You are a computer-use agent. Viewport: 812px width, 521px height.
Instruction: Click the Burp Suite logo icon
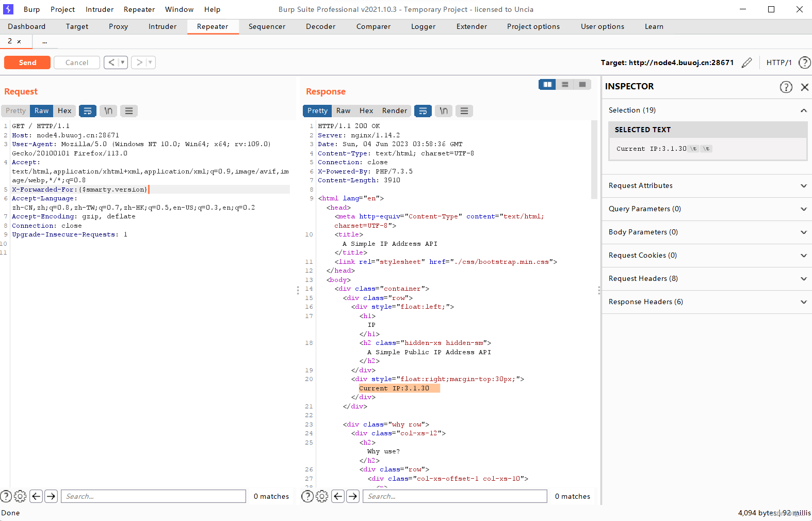pos(8,9)
